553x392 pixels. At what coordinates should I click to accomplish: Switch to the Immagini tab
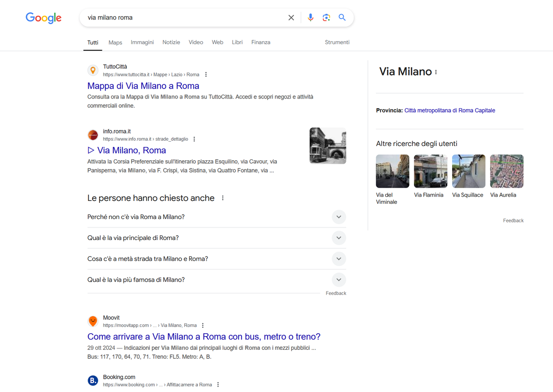point(142,42)
